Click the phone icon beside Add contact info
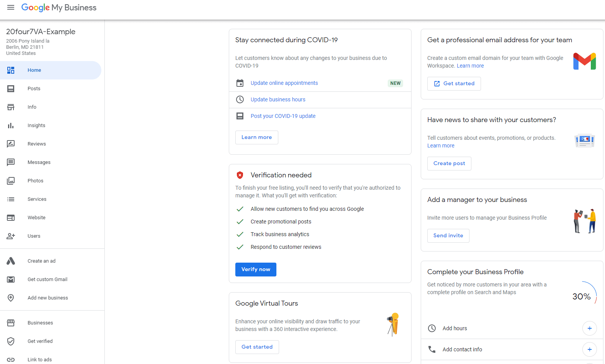 432,349
